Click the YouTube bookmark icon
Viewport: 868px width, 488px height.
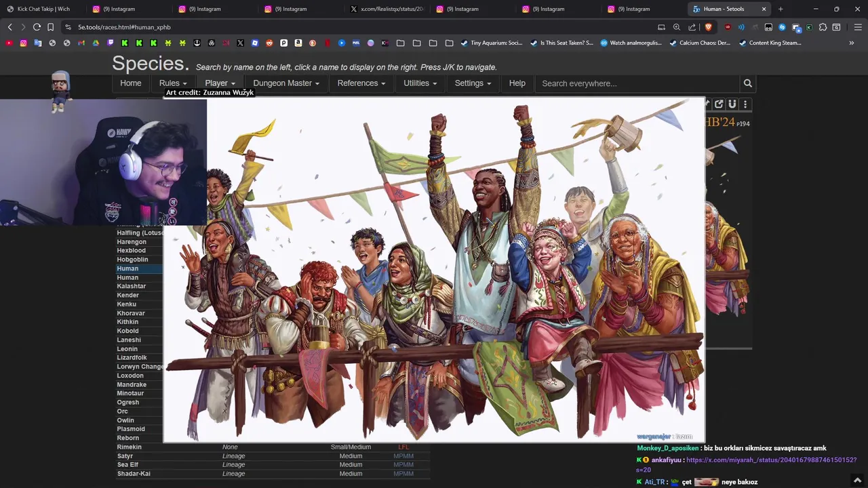[x=9, y=43]
